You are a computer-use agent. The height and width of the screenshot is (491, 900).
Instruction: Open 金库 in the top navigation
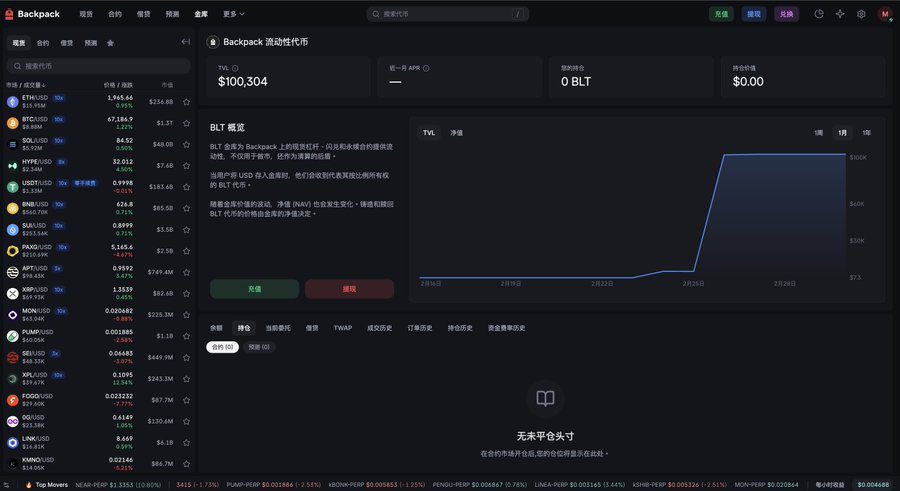coord(201,14)
